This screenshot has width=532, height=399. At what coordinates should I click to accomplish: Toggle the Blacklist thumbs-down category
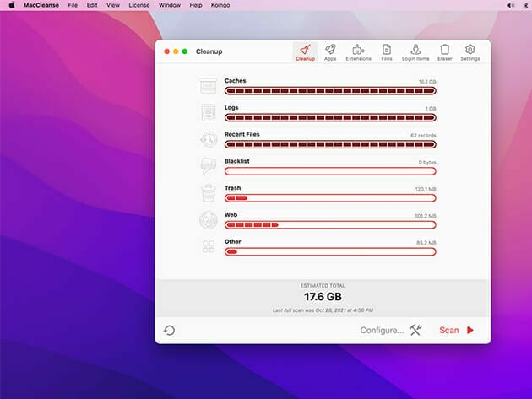coord(209,166)
